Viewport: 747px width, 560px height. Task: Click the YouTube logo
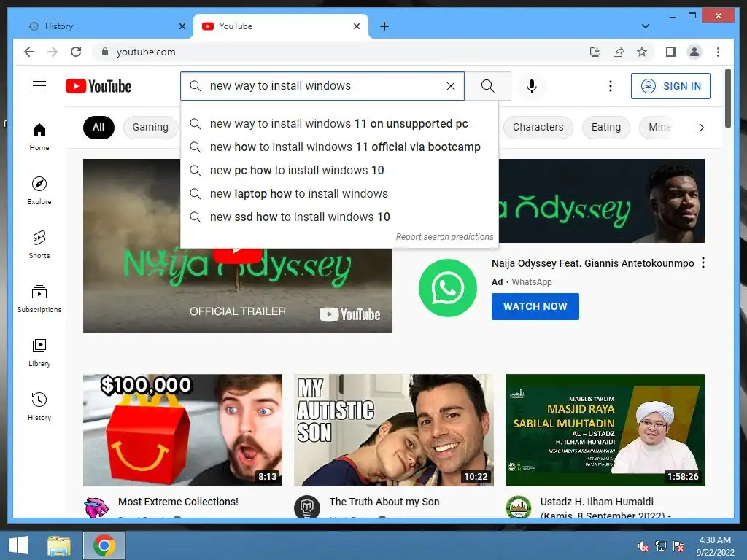[98, 86]
